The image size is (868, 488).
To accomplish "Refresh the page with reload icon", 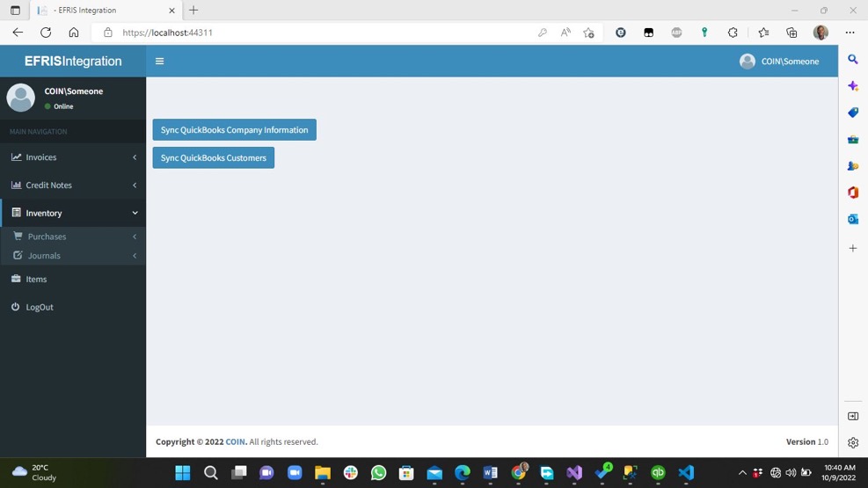I will [x=46, y=33].
